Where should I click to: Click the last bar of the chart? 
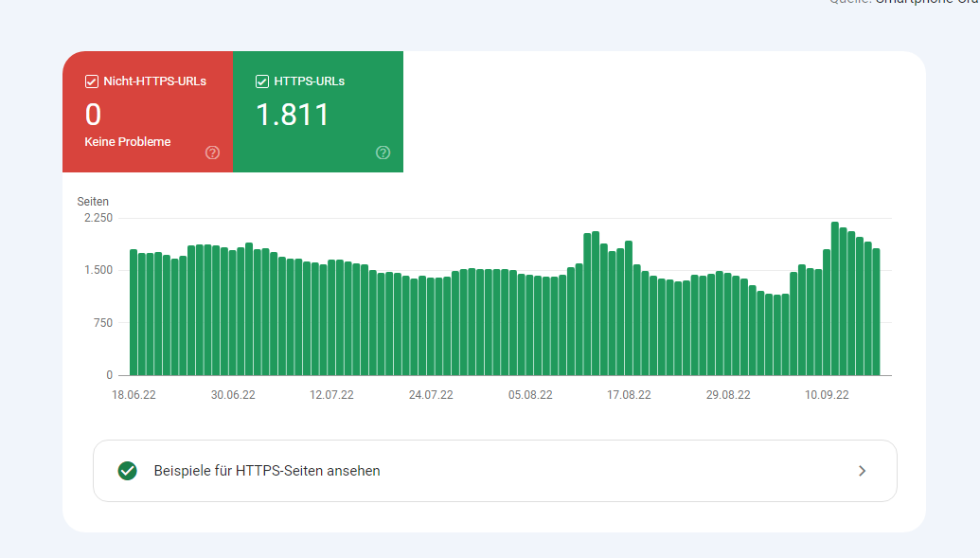tap(876, 313)
